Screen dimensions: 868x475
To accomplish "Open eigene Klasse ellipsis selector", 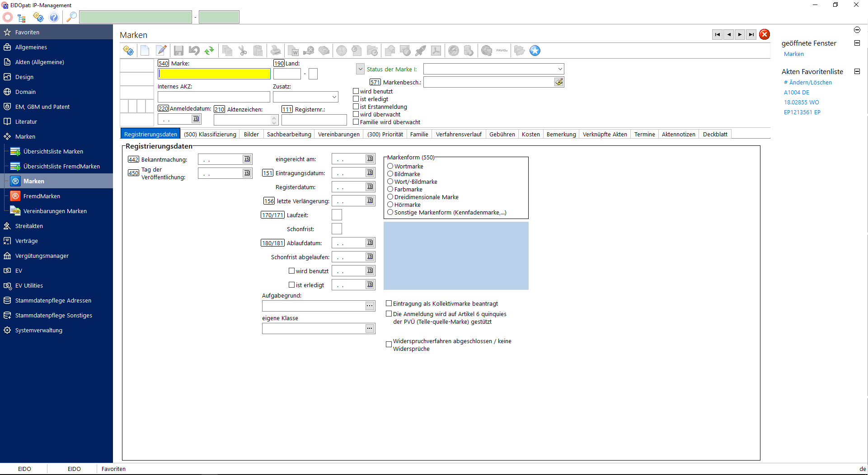I will (x=370, y=329).
